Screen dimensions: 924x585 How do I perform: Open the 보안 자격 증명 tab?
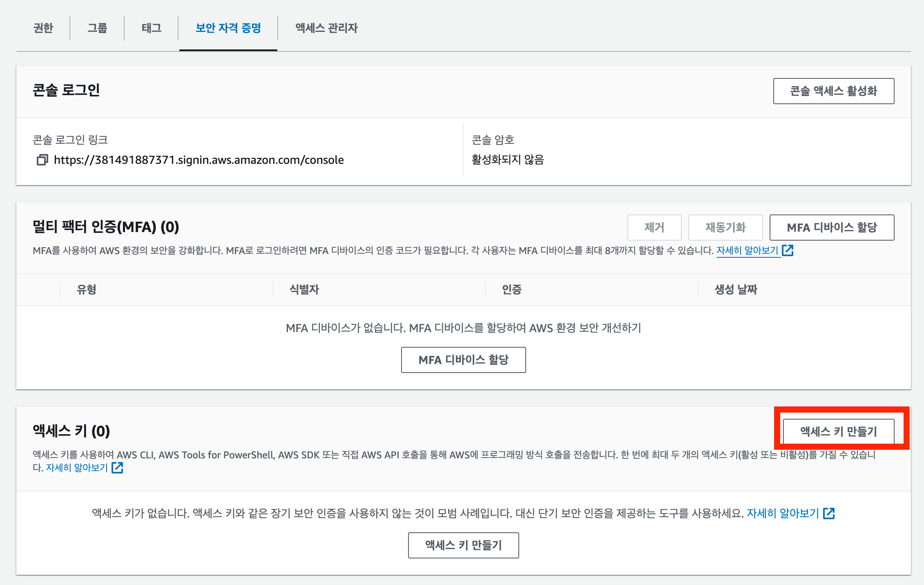point(228,28)
